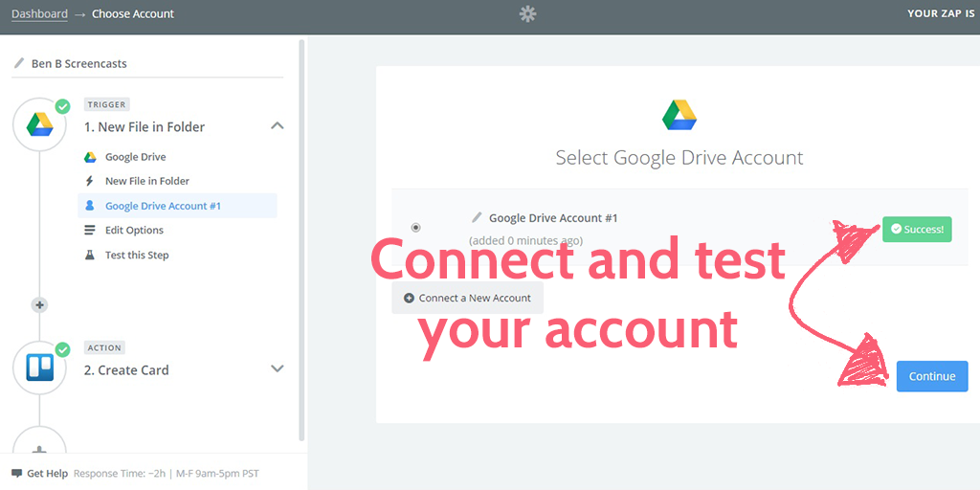Go to Test this Step
This screenshot has height=490, width=980.
tap(137, 256)
